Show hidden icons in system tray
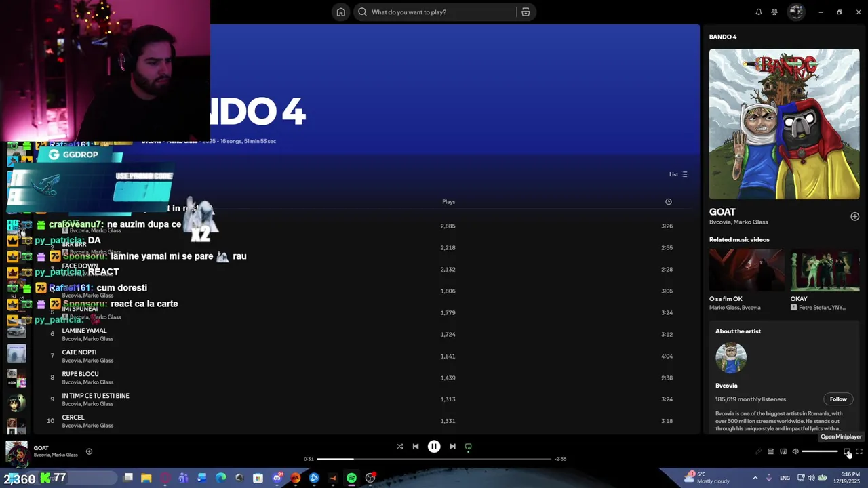Image resolution: width=868 pixels, height=488 pixels. [x=755, y=478]
